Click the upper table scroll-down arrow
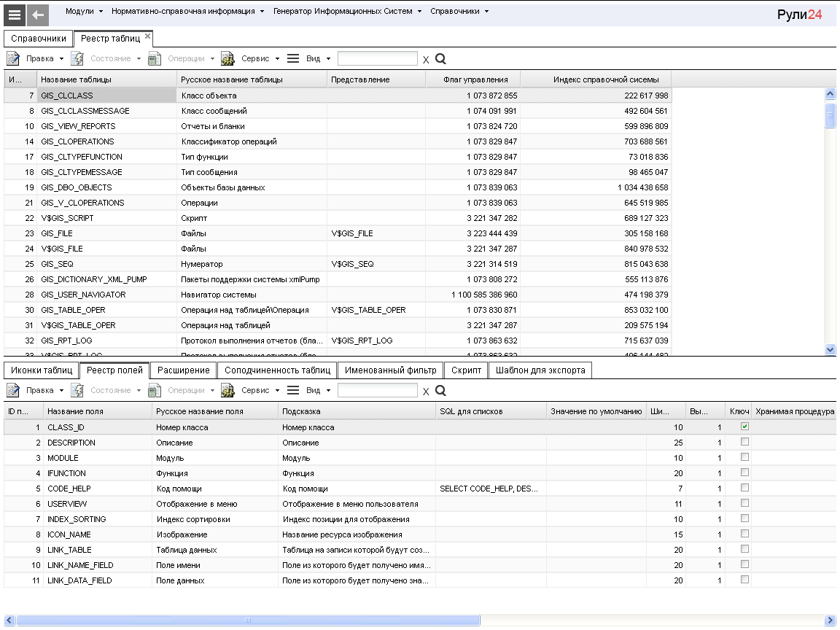 click(x=831, y=349)
